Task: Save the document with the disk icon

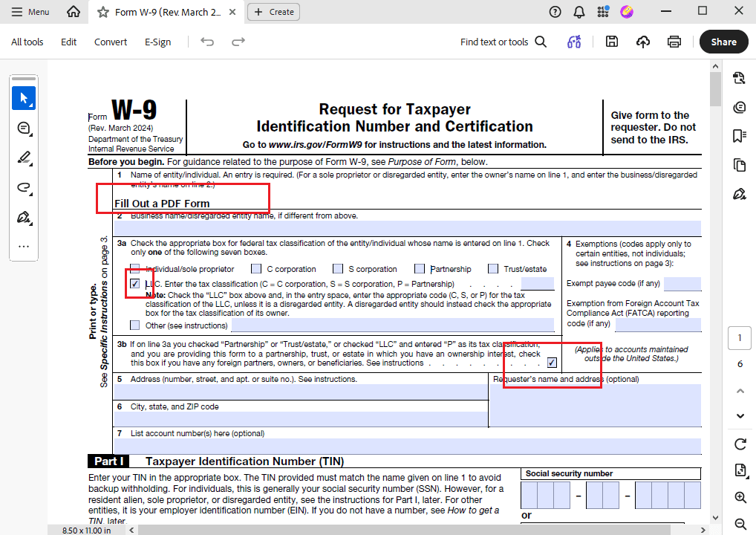Action: [612, 42]
